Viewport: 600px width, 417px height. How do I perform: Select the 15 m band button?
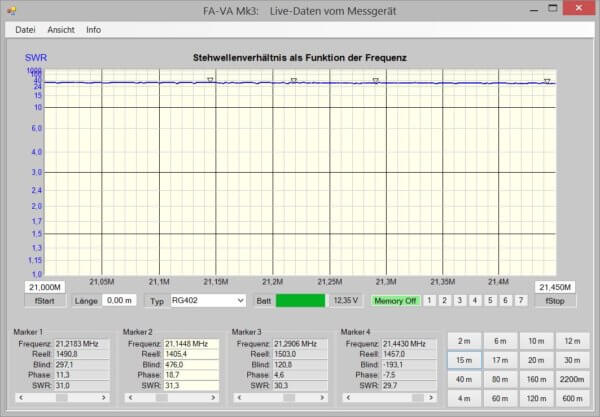(464, 360)
